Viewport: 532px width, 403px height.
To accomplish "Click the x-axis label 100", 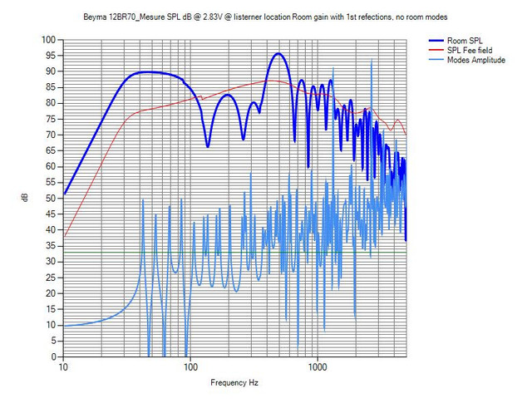I will point(190,366).
